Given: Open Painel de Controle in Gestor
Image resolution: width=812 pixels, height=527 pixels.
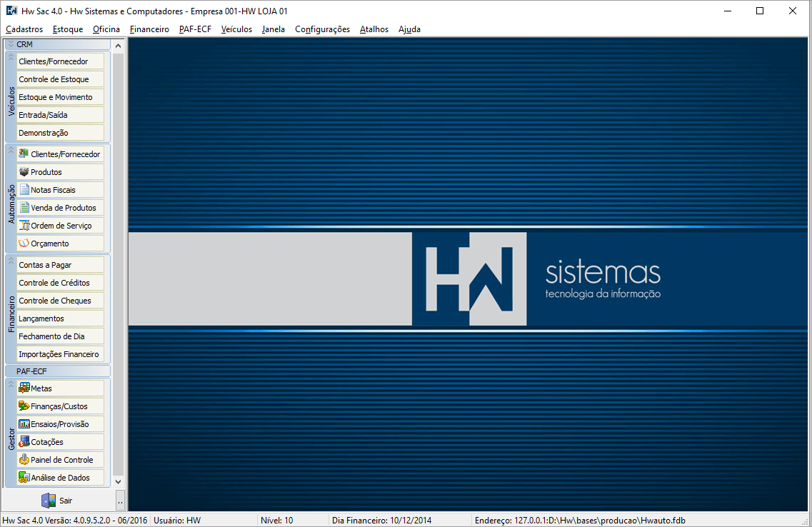Looking at the screenshot, I should coord(60,460).
